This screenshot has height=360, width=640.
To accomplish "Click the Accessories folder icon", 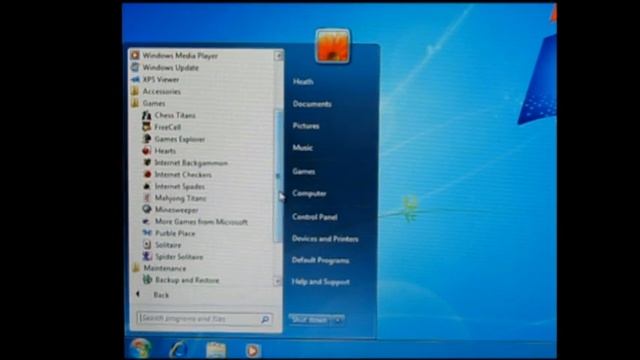I will coord(135,91).
